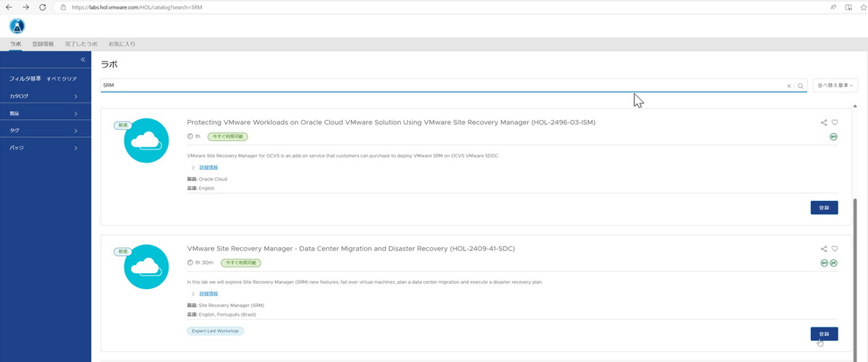
Task: Expand the カタログ filter section
Action: pos(45,96)
